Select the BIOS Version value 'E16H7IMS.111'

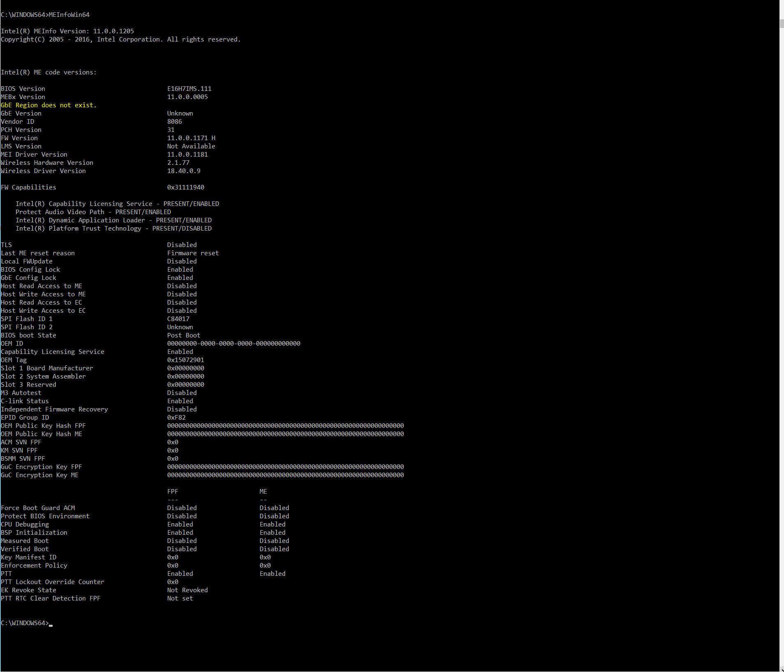pyautogui.click(x=189, y=89)
